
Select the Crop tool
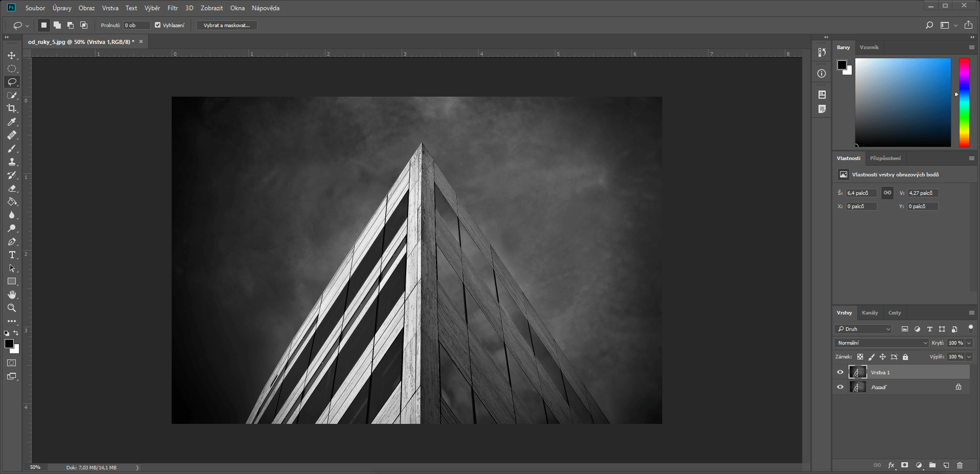click(x=12, y=109)
